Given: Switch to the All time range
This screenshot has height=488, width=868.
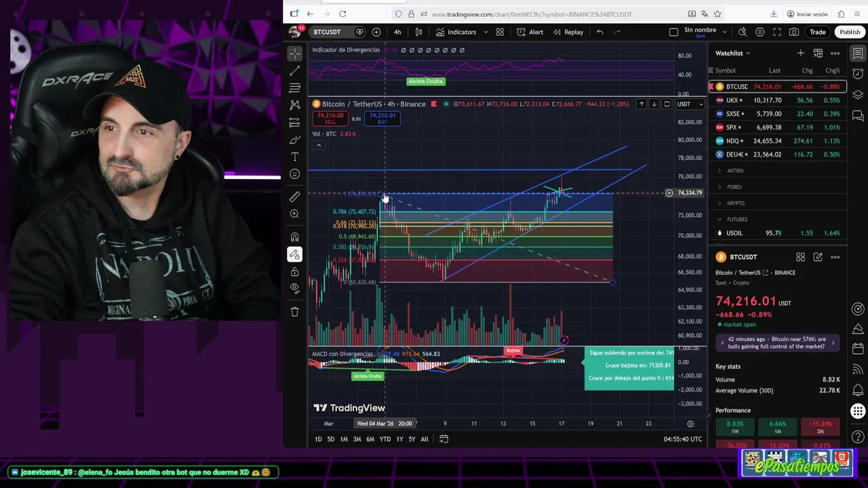Looking at the screenshot, I should [x=425, y=439].
